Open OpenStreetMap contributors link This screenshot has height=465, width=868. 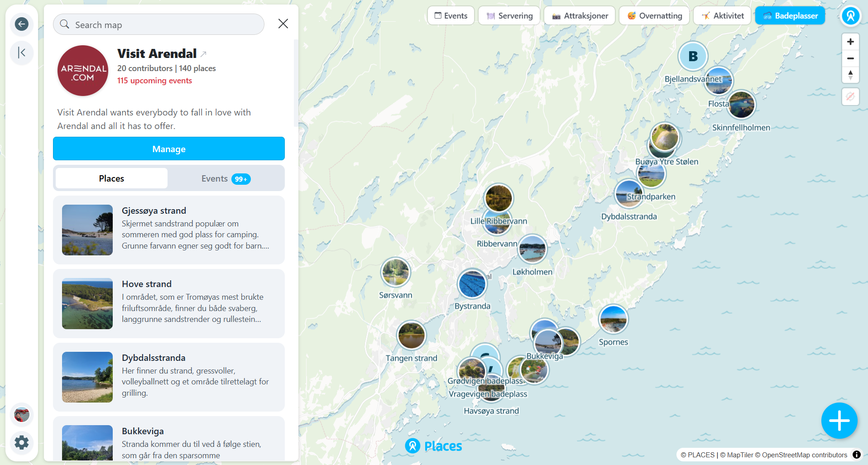[x=801, y=455]
